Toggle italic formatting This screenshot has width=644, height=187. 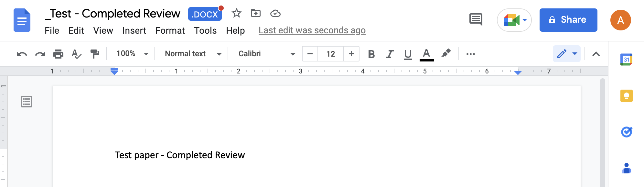[390, 54]
